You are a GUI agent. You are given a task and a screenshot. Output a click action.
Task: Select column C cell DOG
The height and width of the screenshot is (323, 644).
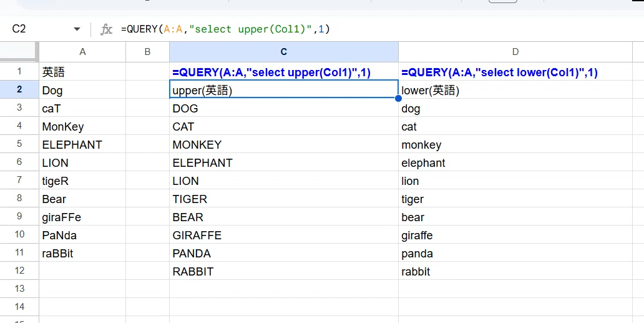point(284,108)
